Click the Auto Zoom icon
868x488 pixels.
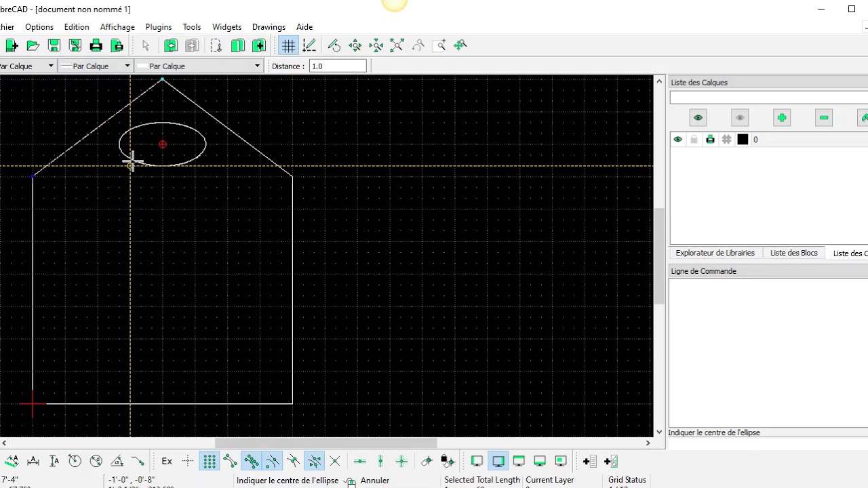point(397,45)
